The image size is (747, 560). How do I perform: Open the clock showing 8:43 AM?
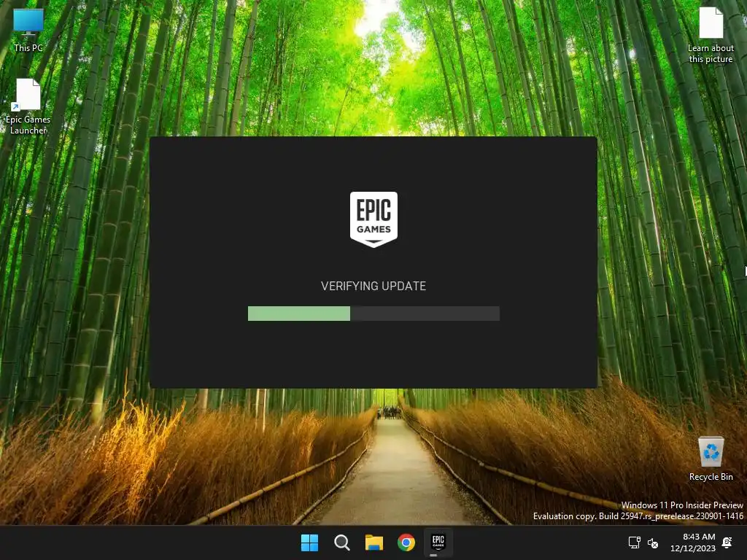tap(699, 537)
